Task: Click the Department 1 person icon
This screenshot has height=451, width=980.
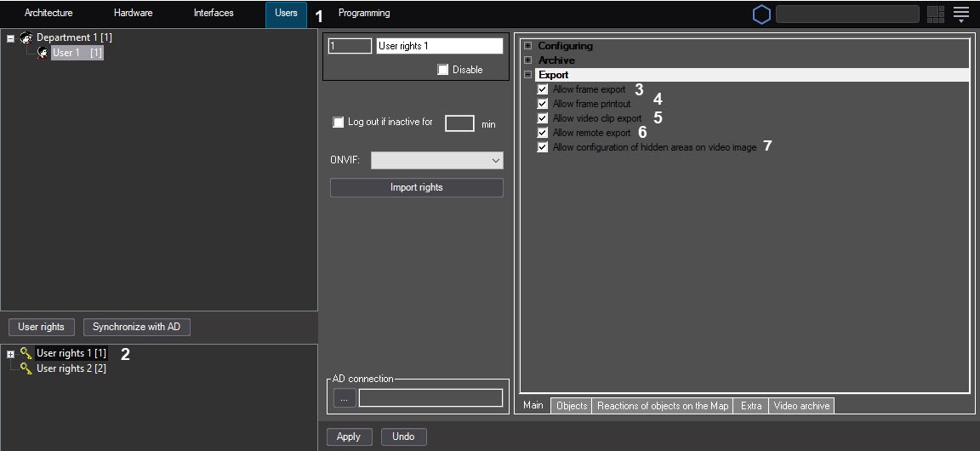Action: click(x=26, y=38)
